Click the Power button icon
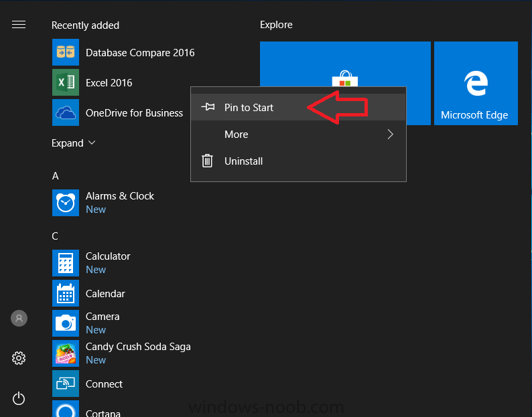This screenshot has width=532, height=417. click(x=19, y=398)
